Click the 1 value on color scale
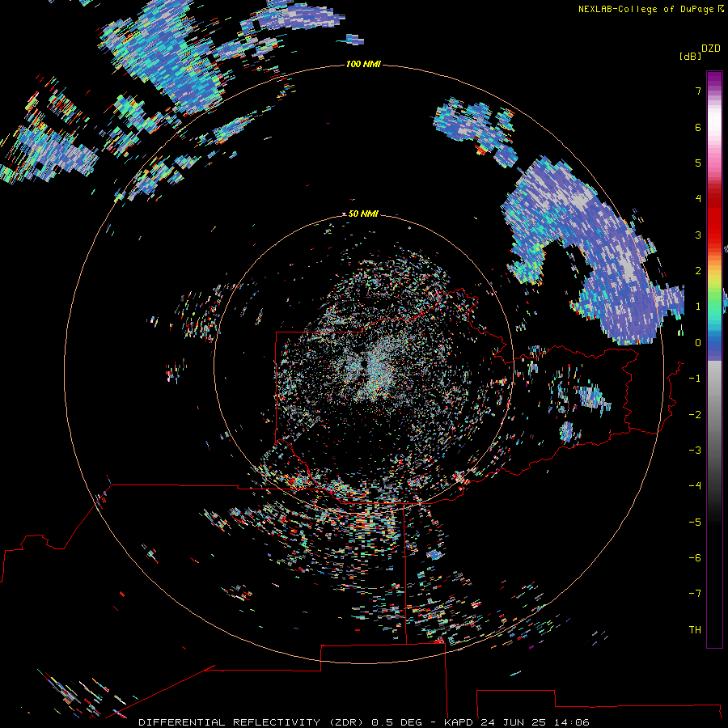 click(698, 307)
